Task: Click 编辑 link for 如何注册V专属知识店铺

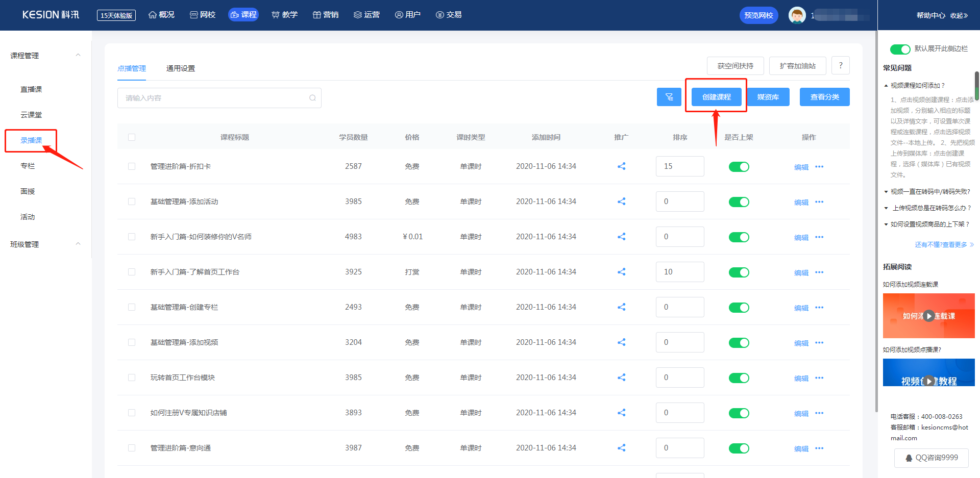Action: pyautogui.click(x=801, y=414)
